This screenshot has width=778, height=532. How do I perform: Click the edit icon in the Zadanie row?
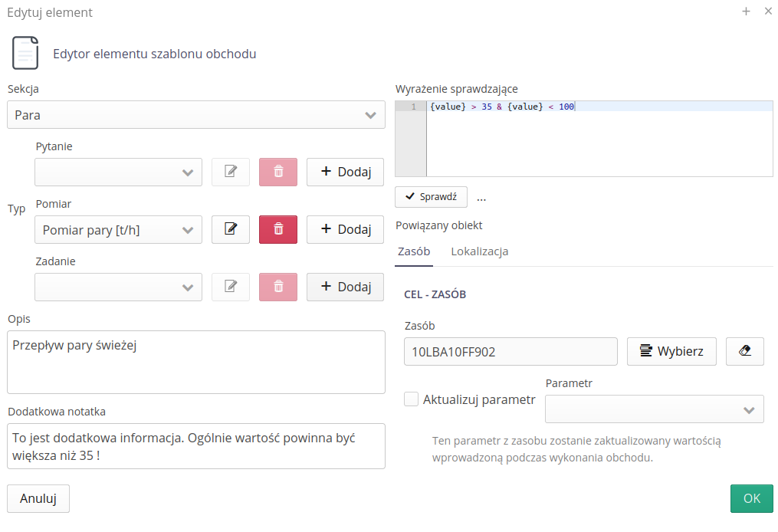(231, 287)
